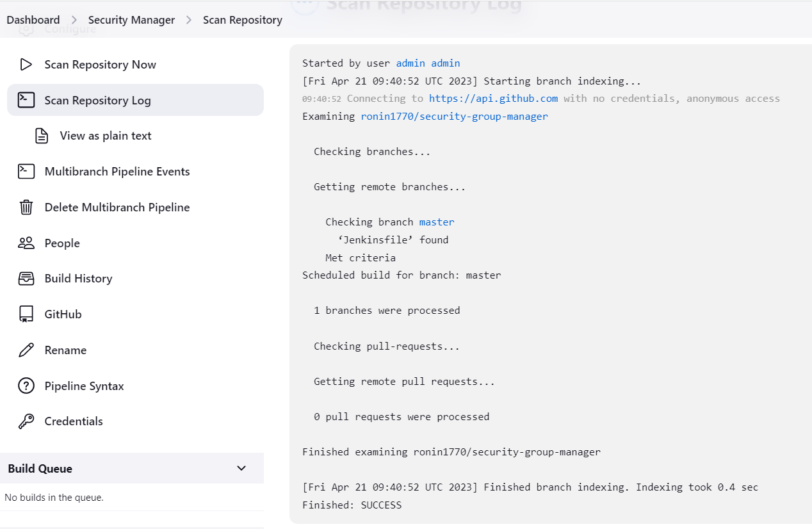Click the Pipeline Syntax question mark icon
This screenshot has width=812, height=529.
(26, 386)
